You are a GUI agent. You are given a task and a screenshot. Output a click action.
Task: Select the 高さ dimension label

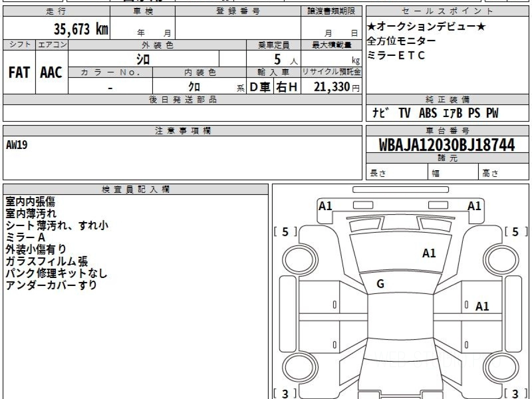[490, 174]
